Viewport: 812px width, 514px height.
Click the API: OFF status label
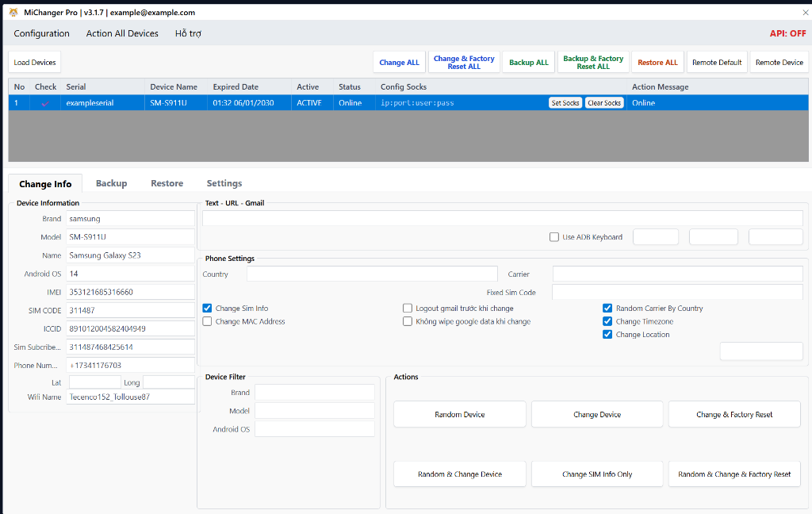coord(787,33)
